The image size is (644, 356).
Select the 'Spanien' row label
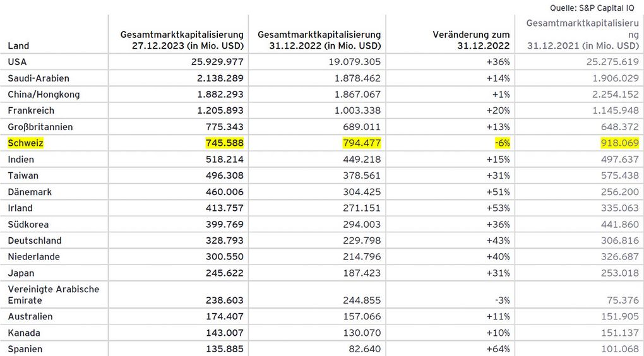[25, 349]
